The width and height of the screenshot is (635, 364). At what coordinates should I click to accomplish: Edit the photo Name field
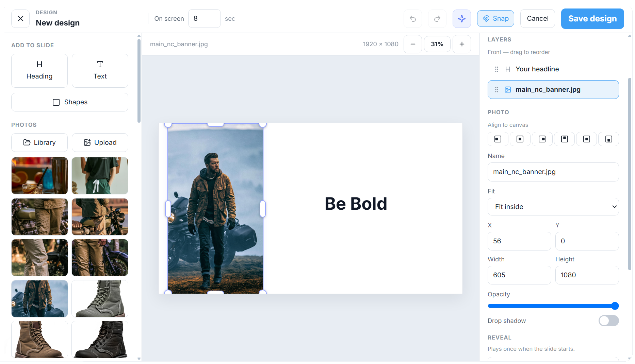(x=553, y=172)
